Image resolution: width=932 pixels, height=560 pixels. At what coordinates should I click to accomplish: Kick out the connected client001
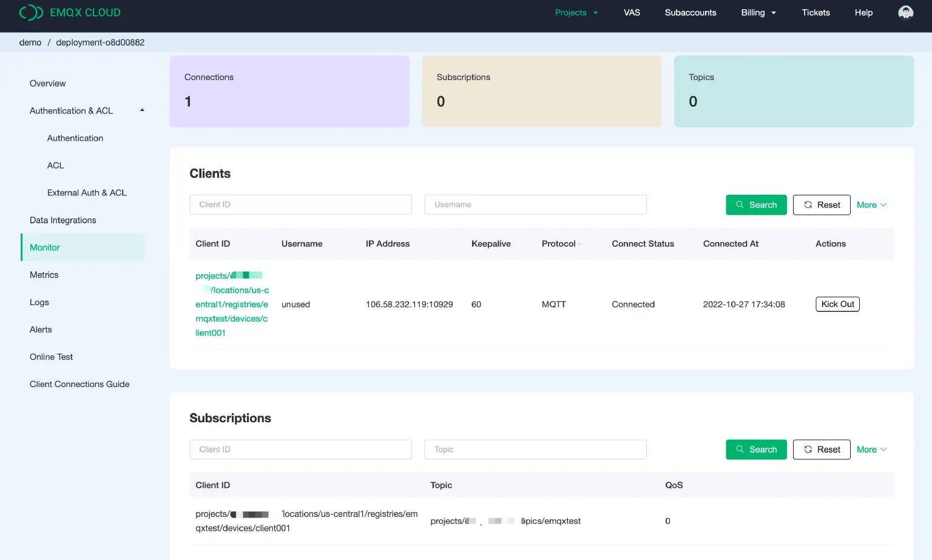click(x=837, y=304)
